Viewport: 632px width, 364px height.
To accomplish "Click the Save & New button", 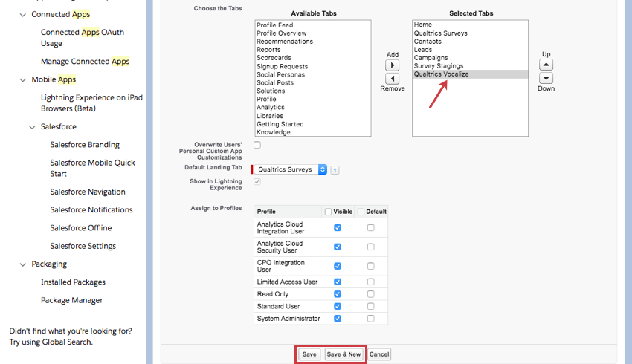I will click(x=344, y=354).
